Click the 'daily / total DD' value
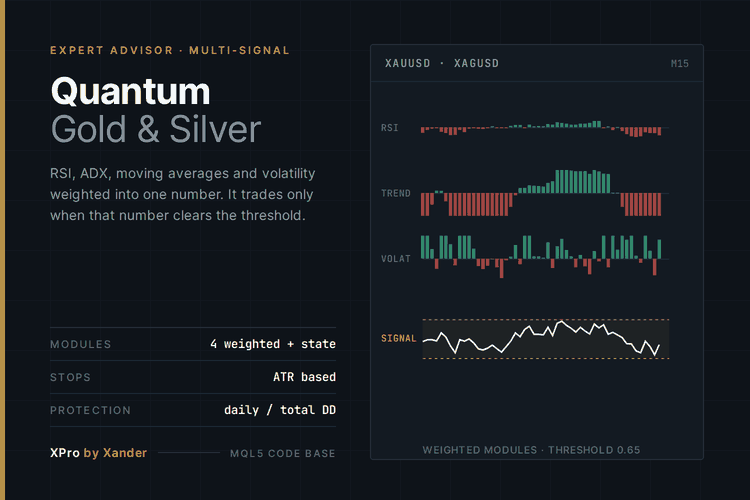The width and height of the screenshot is (750, 500). pyautogui.click(x=280, y=410)
